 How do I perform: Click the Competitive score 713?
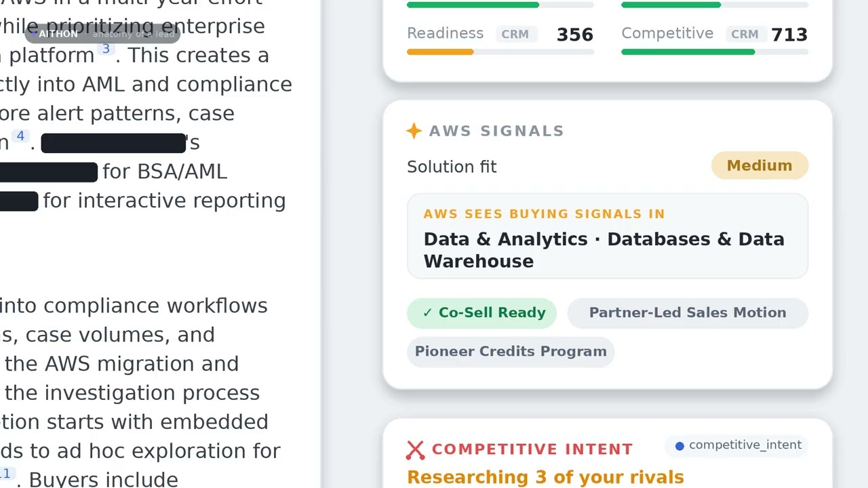[789, 35]
